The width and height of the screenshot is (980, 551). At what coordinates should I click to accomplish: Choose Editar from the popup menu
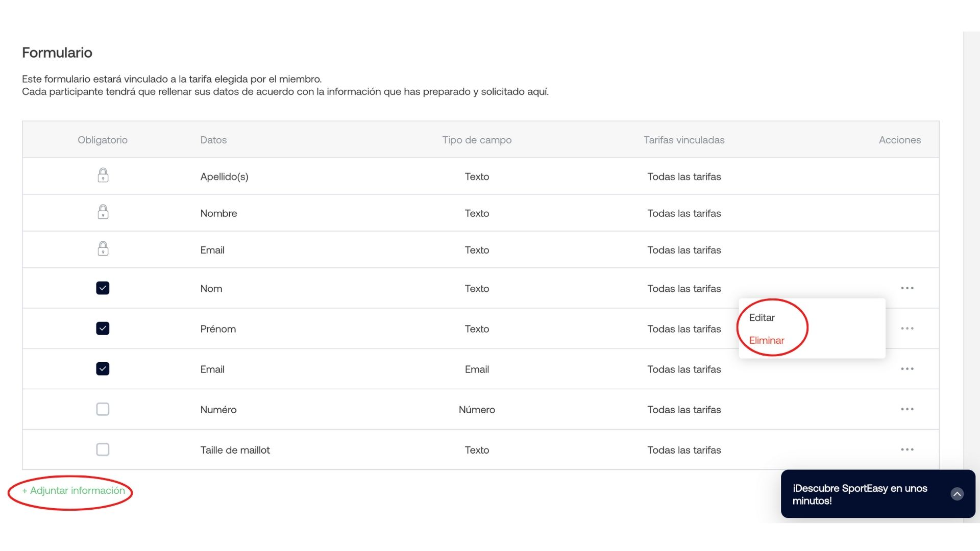[x=762, y=318]
